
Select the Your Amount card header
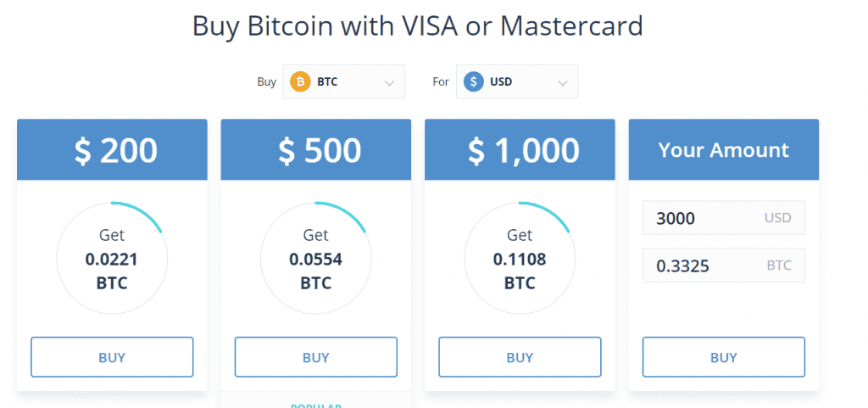click(x=723, y=150)
